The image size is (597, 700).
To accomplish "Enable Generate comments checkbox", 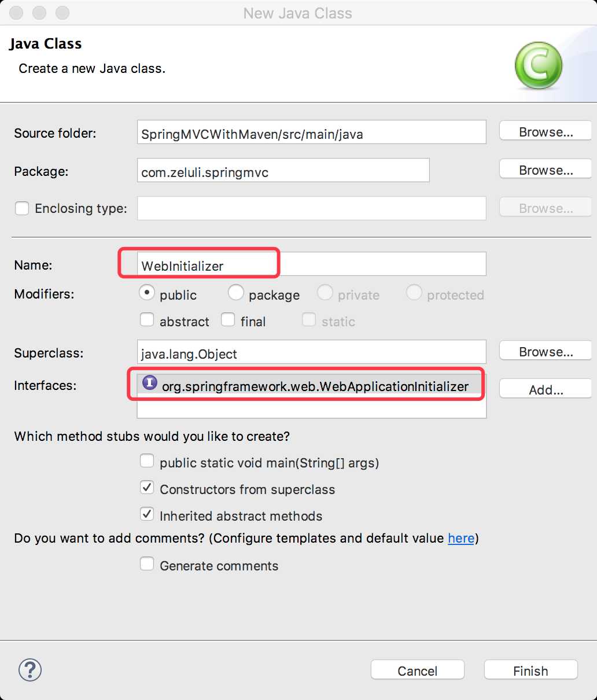I will click(147, 563).
